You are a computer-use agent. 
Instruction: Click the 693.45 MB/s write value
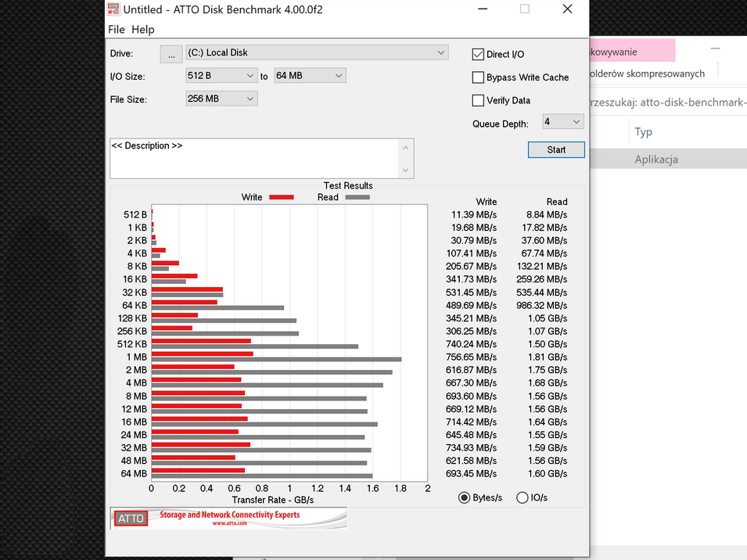(471, 474)
